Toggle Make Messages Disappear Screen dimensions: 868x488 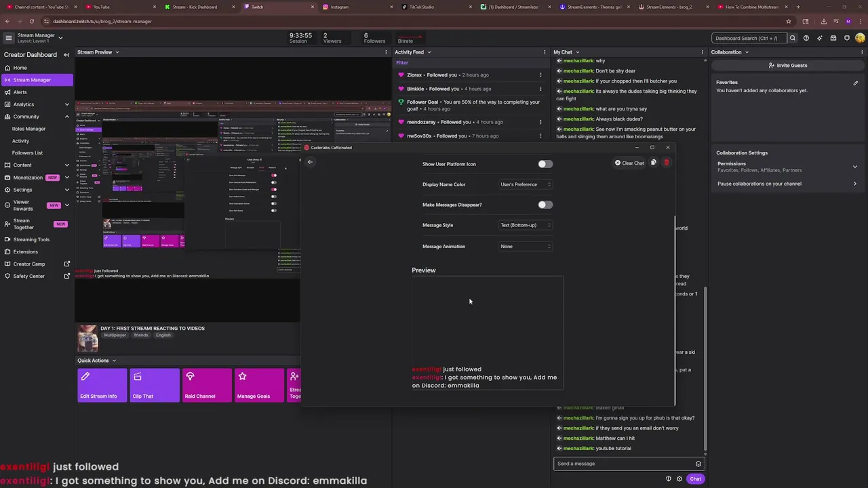pos(545,205)
